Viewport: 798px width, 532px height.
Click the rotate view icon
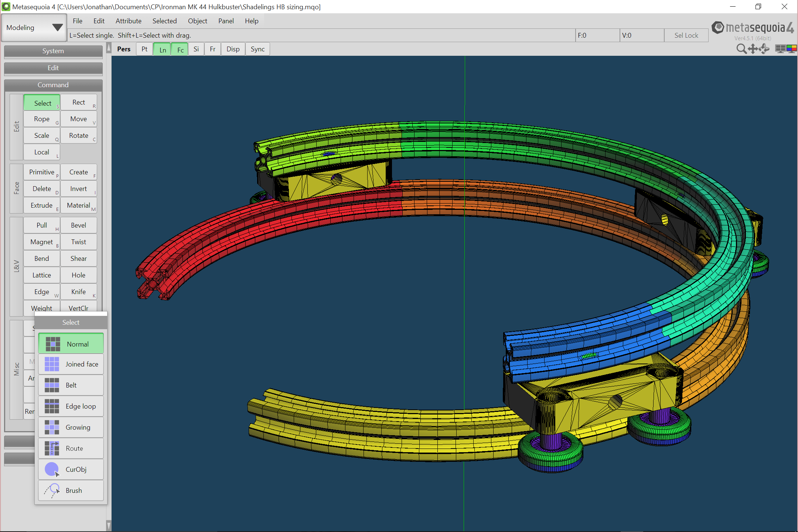pyautogui.click(x=764, y=49)
